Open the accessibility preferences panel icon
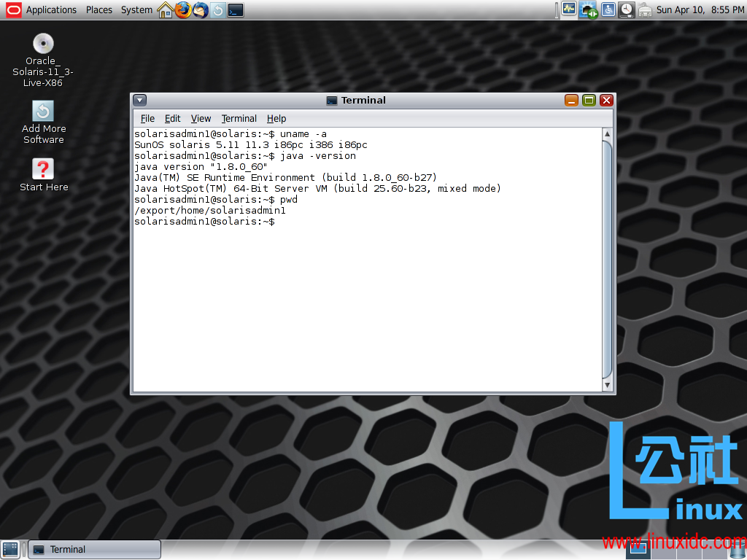 coord(608,9)
